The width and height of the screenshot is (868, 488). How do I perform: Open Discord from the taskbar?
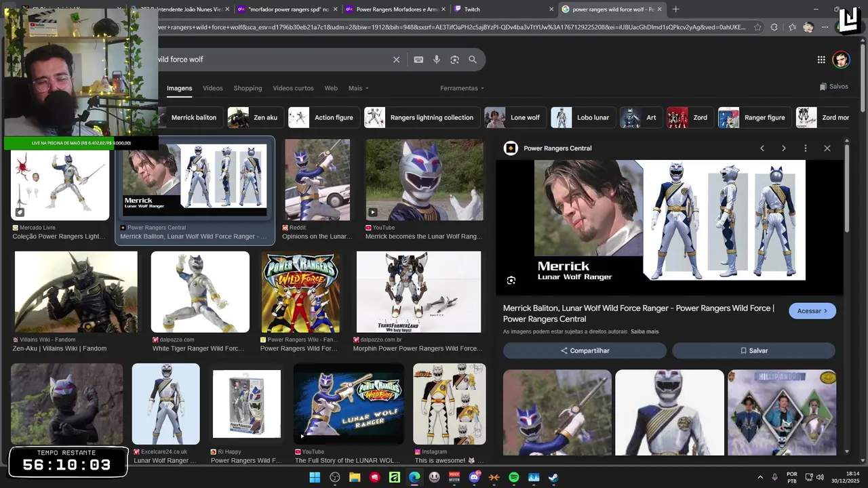tap(474, 477)
